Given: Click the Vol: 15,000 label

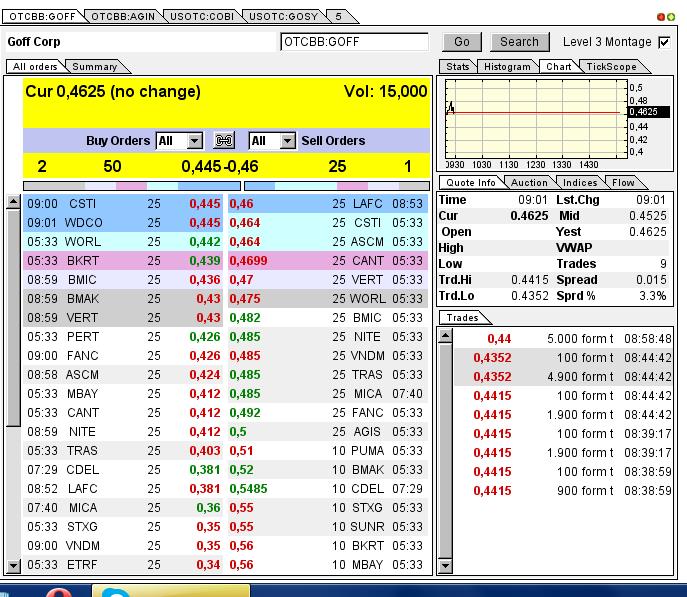Looking at the screenshot, I should [386, 92].
